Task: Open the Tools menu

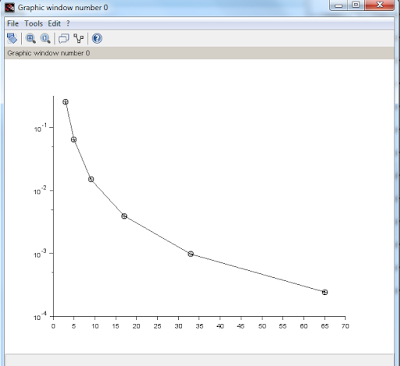Action: tap(33, 24)
